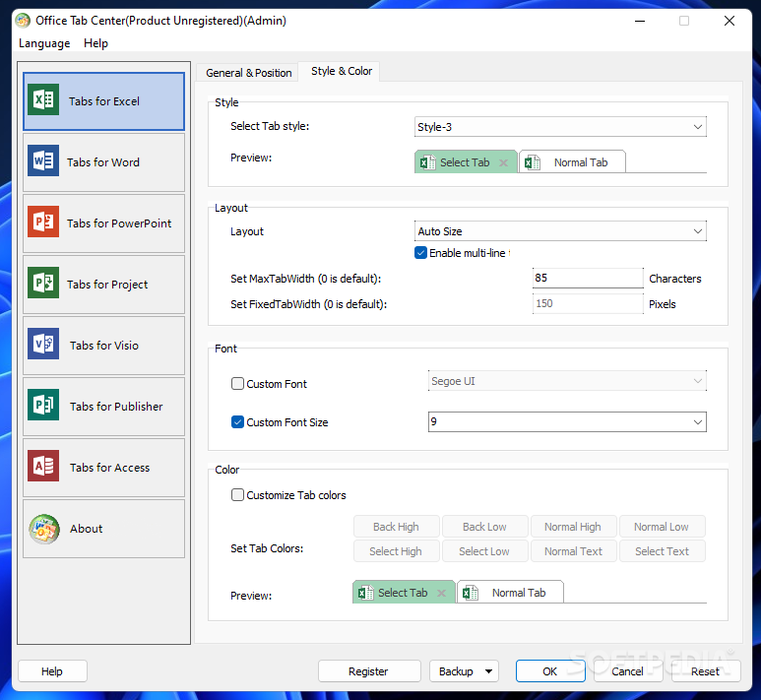This screenshot has height=700, width=761.
Task: Open Tabs for Word icon
Action: tap(43, 160)
